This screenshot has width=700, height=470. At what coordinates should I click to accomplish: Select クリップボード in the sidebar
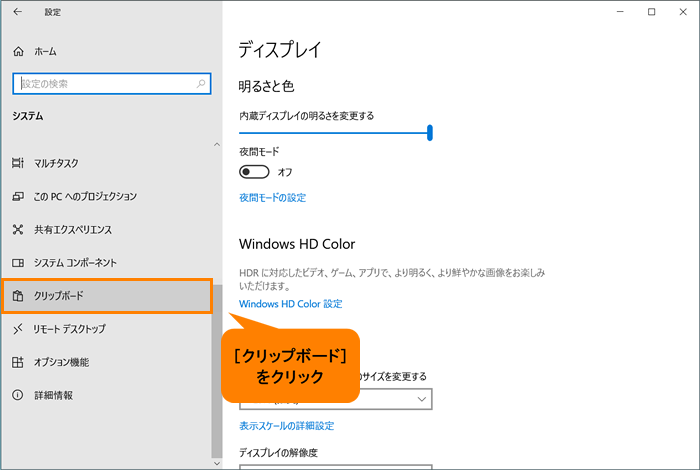[107, 295]
